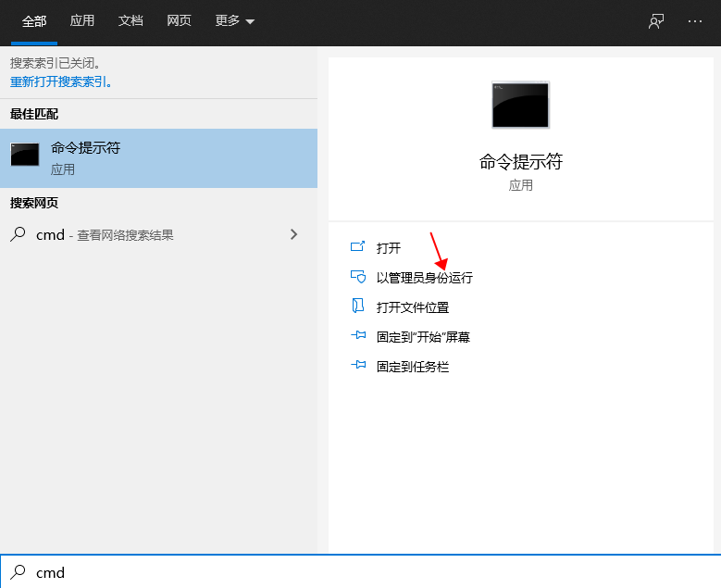Choose 以管理员身份运行
Screen dimensions: 721x588
tap(425, 278)
